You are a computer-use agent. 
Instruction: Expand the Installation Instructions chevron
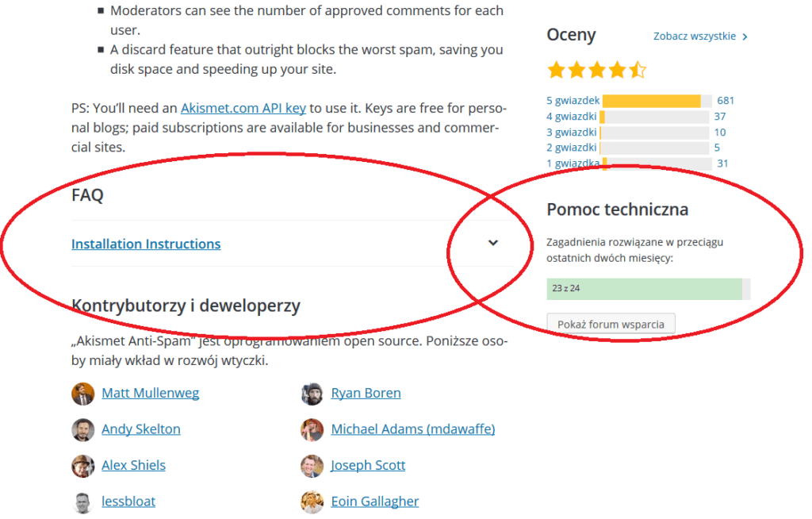[x=493, y=243]
